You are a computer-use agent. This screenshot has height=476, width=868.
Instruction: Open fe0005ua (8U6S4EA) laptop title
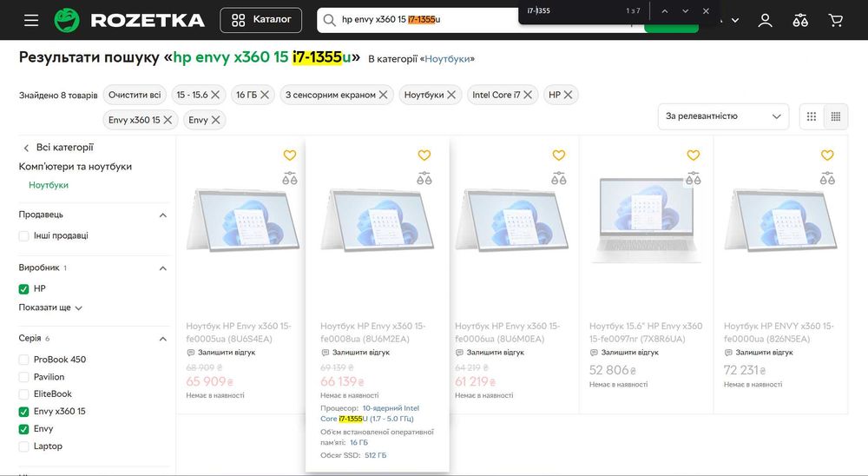(x=239, y=333)
